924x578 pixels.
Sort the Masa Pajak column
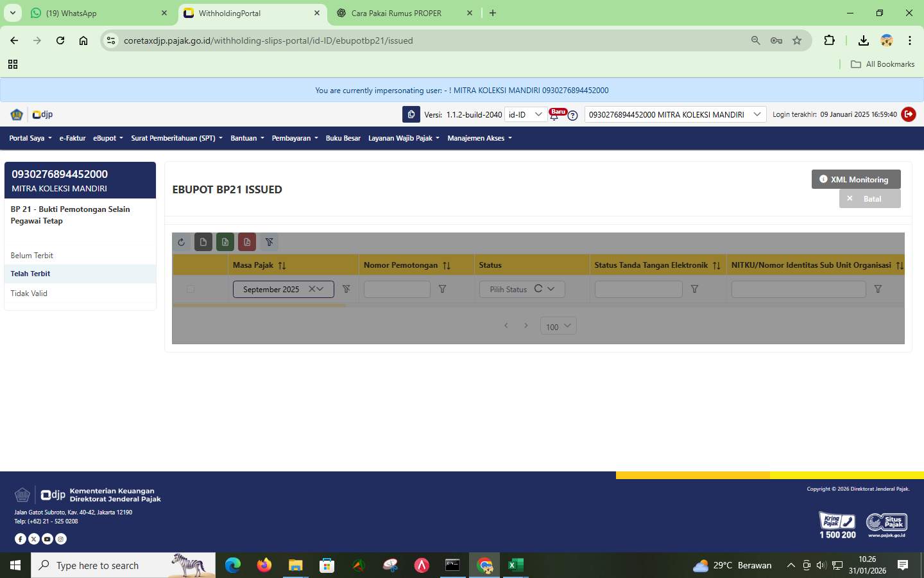tap(283, 265)
